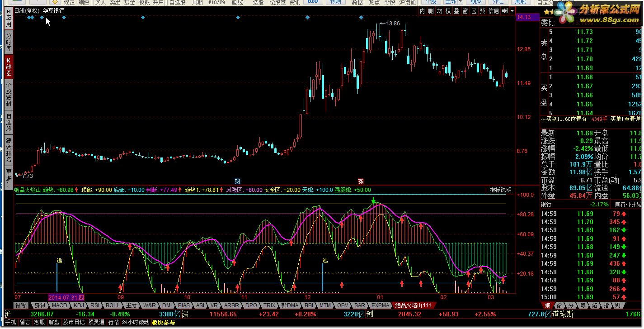Select the 细 detail tab in right panel
Image resolution: width=644 pixels, height=329 pixels.
click(x=547, y=305)
